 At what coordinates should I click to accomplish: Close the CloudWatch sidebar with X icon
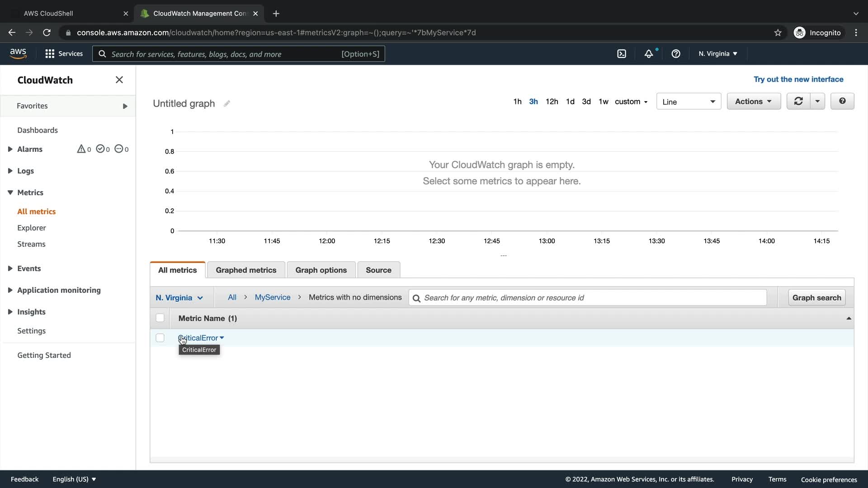click(x=119, y=80)
